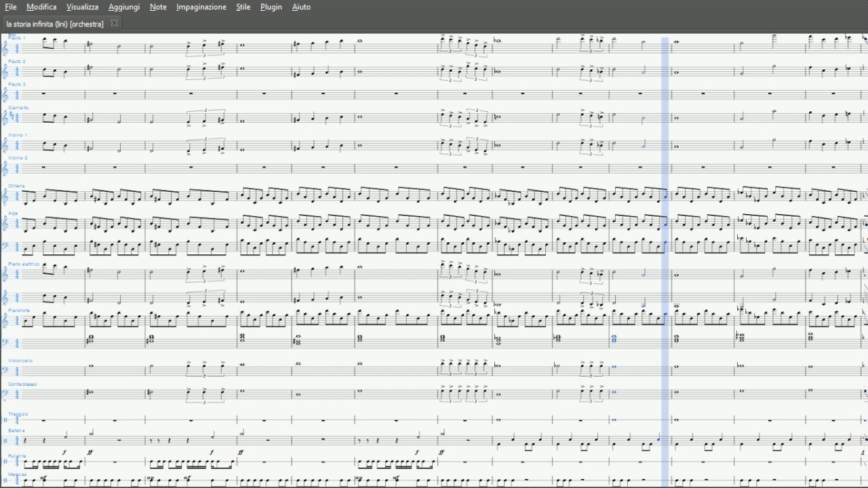Click the Maracas staff label

point(18,474)
